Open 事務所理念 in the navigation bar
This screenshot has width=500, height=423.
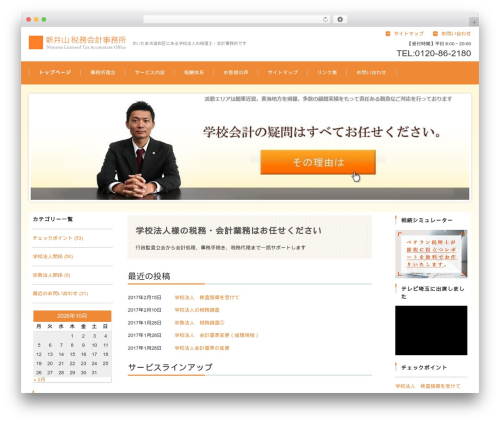coord(103,72)
